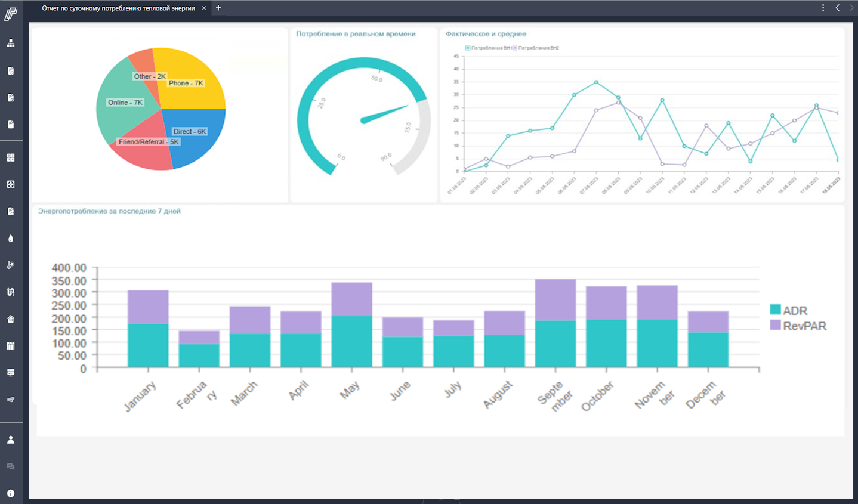This screenshot has width=858, height=504.
Task: Select the thermometer sidebar icon
Action: (11, 265)
